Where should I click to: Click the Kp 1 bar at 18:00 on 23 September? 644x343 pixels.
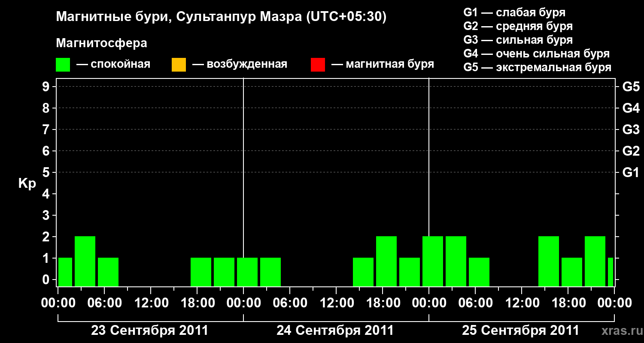tap(201, 272)
